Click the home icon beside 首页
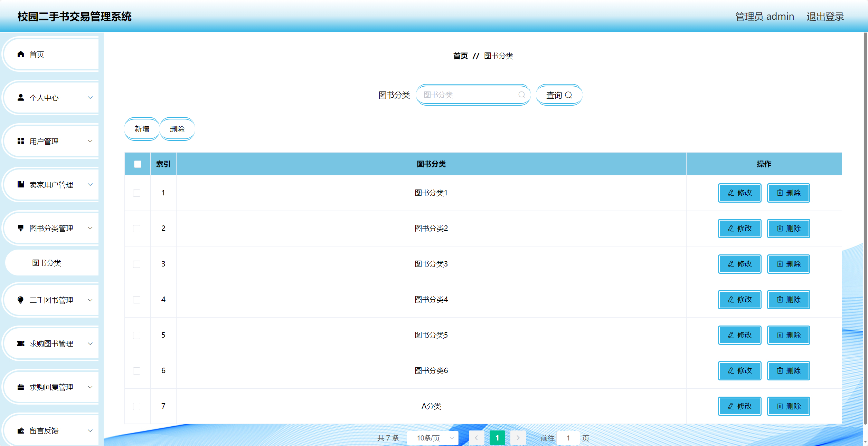Image resolution: width=868 pixels, height=446 pixels. [x=20, y=54]
